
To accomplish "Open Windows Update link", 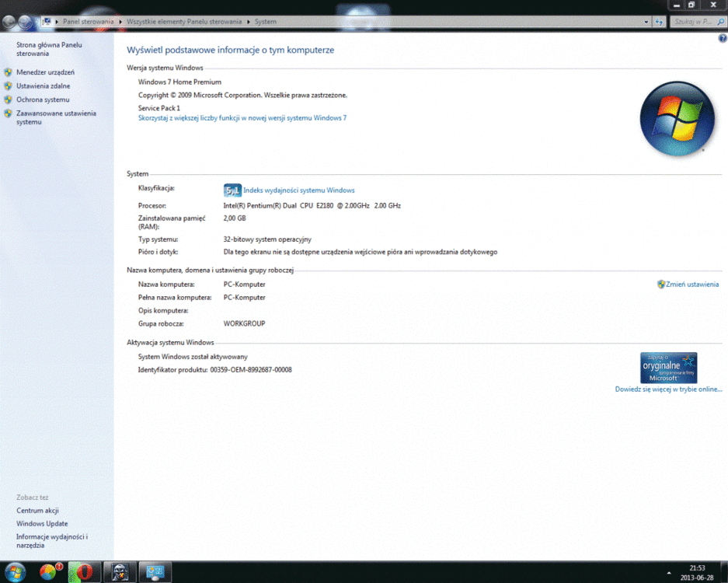I will click(x=42, y=524).
